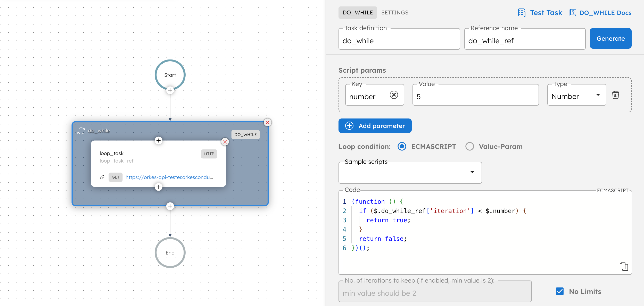The image size is (644, 306).
Task: Click the Test Task icon
Action: [x=522, y=13]
